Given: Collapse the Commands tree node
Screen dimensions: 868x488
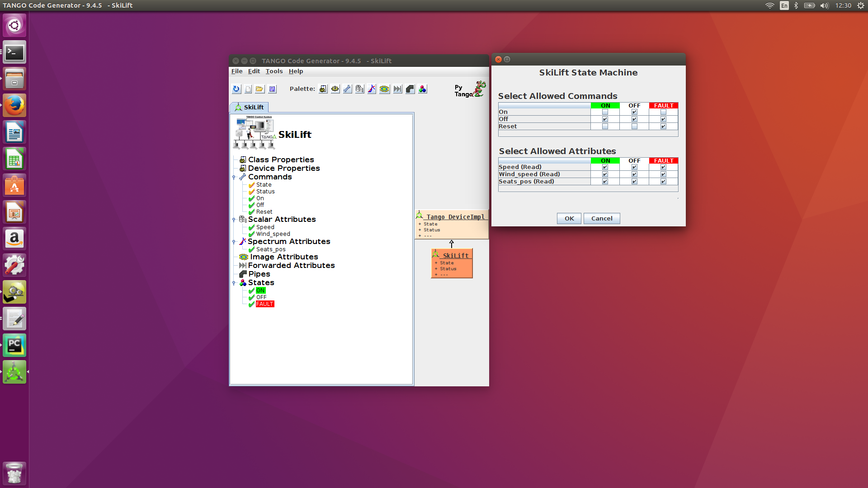Looking at the screenshot, I should [234, 177].
